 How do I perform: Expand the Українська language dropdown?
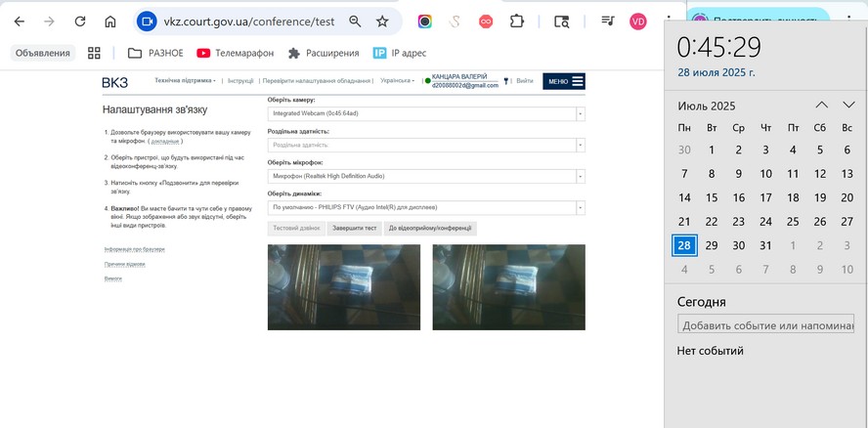click(x=397, y=81)
